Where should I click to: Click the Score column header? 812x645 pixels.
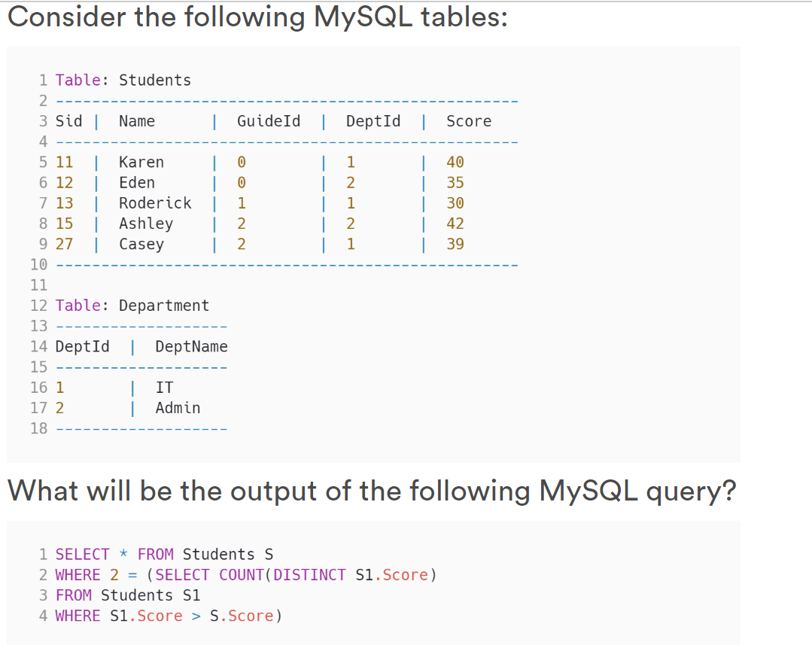click(468, 121)
